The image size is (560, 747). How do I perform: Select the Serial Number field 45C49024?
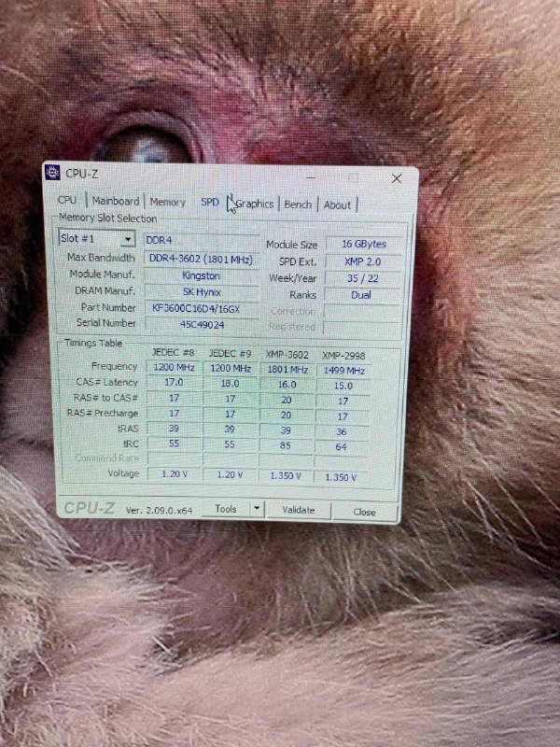click(x=202, y=324)
